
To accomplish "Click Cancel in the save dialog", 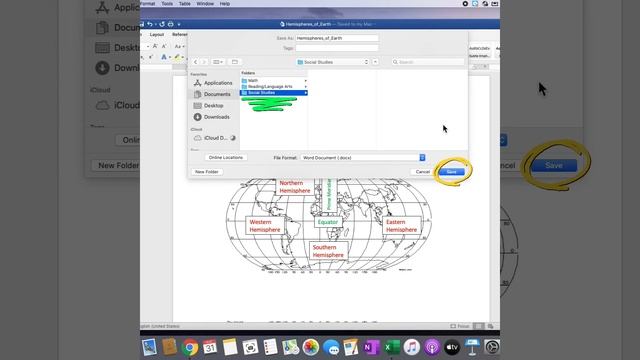I will coord(422,172).
